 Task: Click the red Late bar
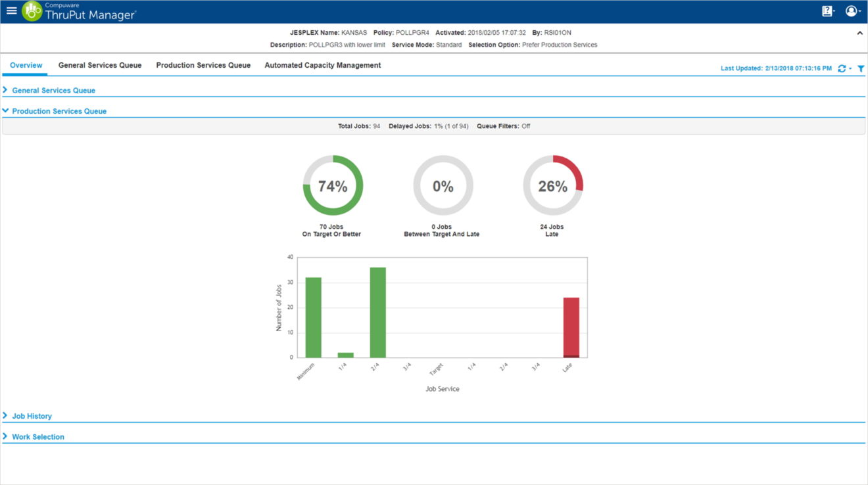[571, 327]
